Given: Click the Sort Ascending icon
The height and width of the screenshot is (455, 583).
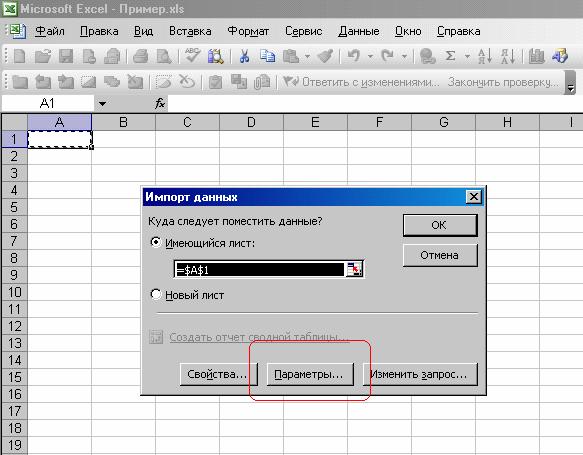Looking at the screenshot, I should (485, 56).
